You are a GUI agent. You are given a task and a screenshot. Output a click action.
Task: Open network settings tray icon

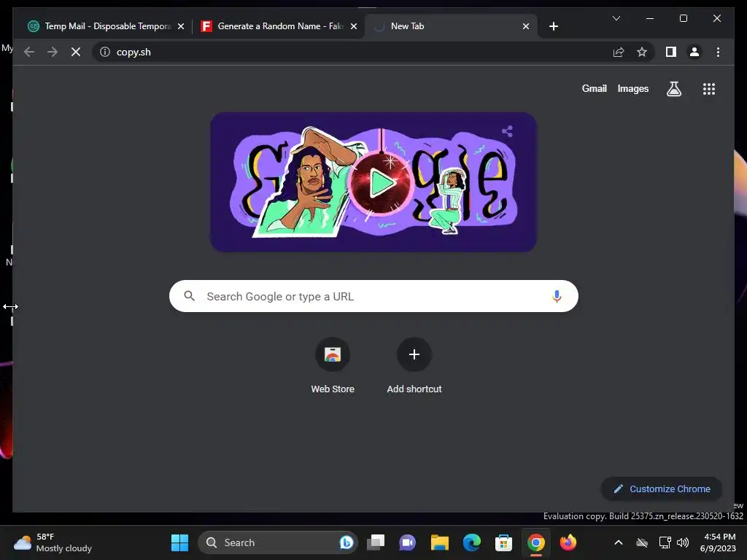click(665, 542)
